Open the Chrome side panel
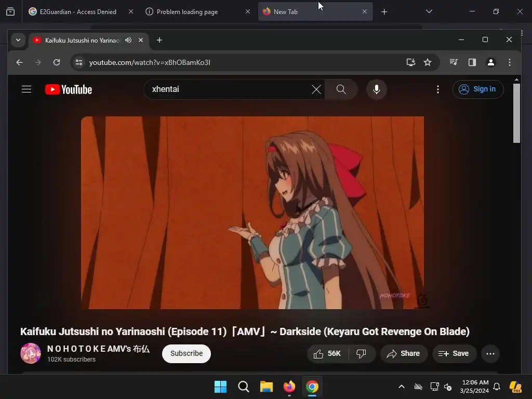The height and width of the screenshot is (399, 532). pos(472,62)
